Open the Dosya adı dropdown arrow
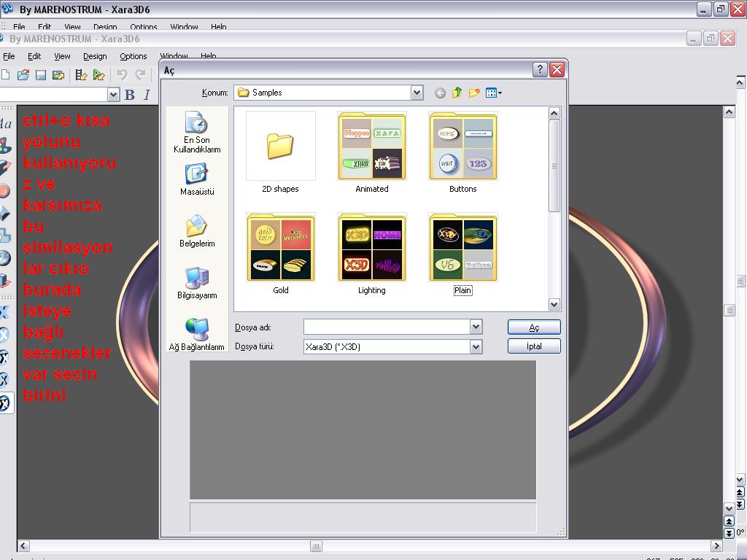The height and width of the screenshot is (560, 747). (x=476, y=327)
